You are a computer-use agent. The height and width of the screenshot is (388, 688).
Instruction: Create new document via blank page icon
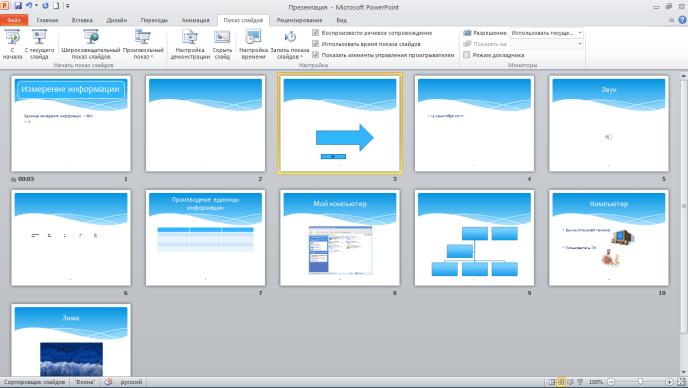(56, 6)
